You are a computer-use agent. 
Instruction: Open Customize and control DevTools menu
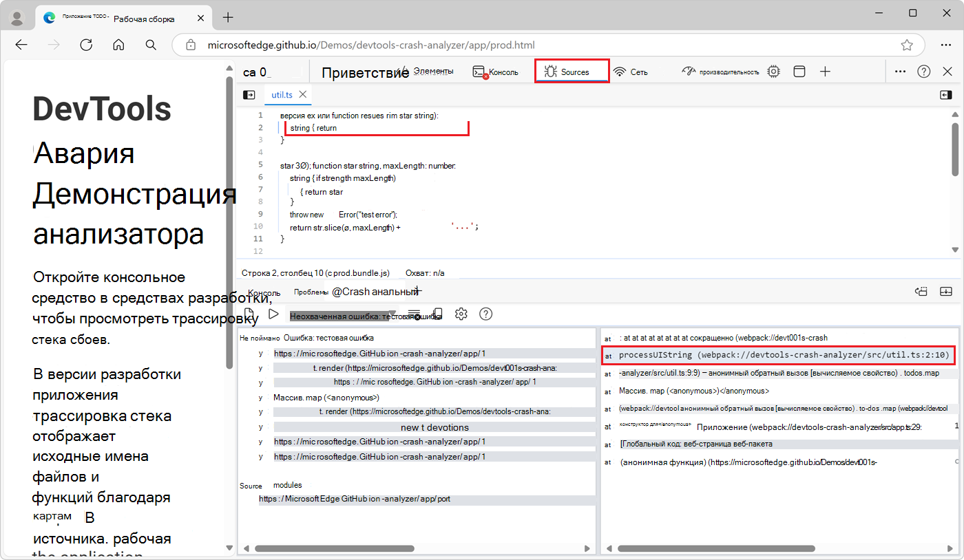coord(900,72)
